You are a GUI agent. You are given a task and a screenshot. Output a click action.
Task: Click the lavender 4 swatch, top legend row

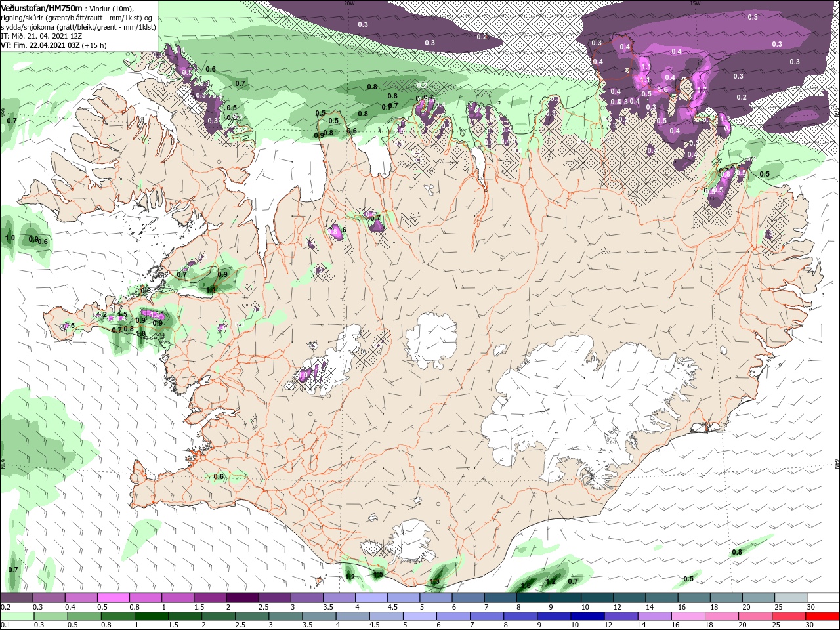pos(371,598)
